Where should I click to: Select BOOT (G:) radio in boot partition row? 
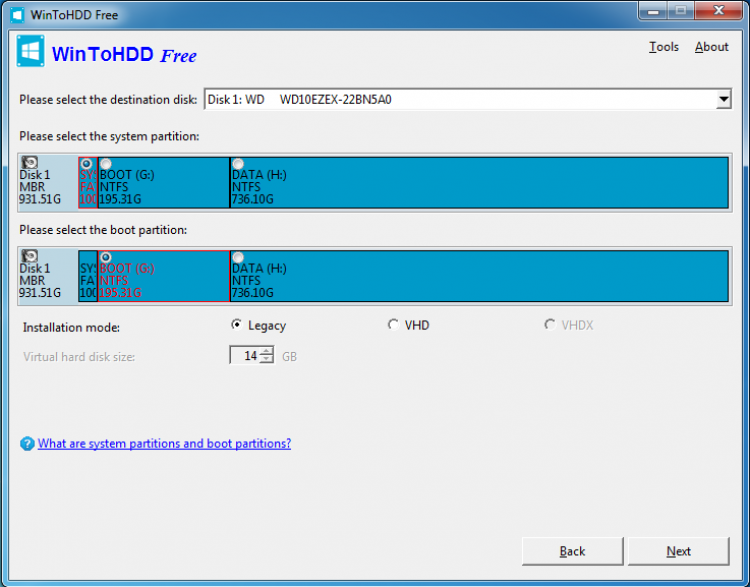point(106,257)
